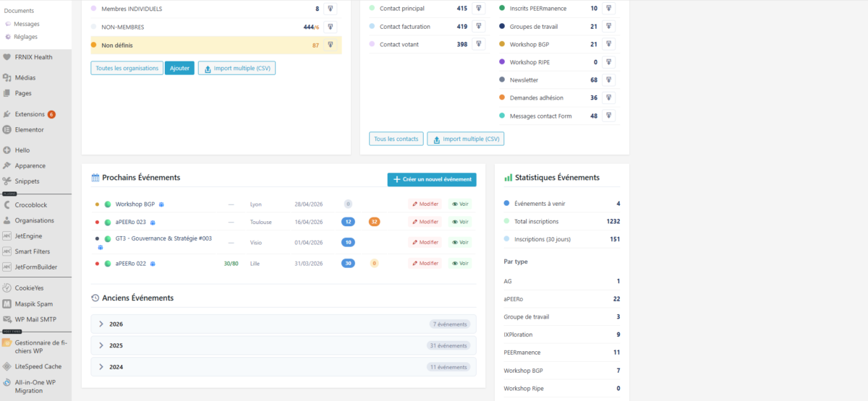Viewport: 868px width, 401px height.
Task: Click Modifier for the Workshop BGP event
Action: (425, 204)
